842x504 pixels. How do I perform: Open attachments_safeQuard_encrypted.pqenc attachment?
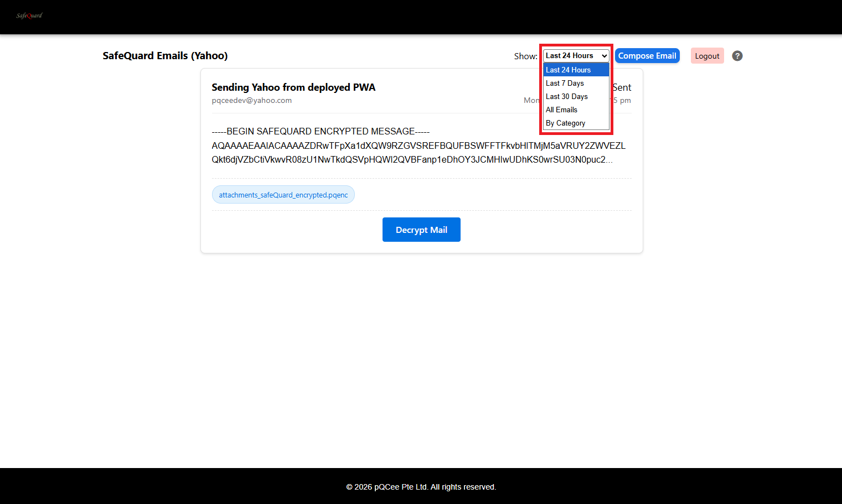283,195
